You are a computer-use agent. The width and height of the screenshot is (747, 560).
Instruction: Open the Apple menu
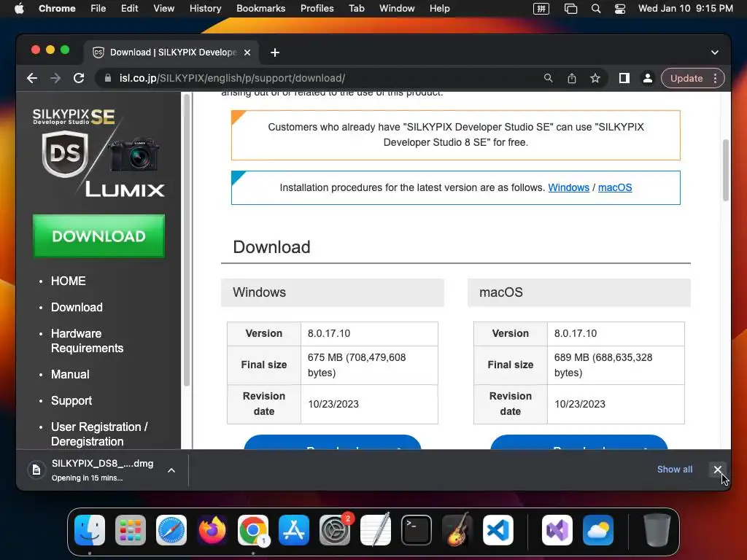point(19,9)
